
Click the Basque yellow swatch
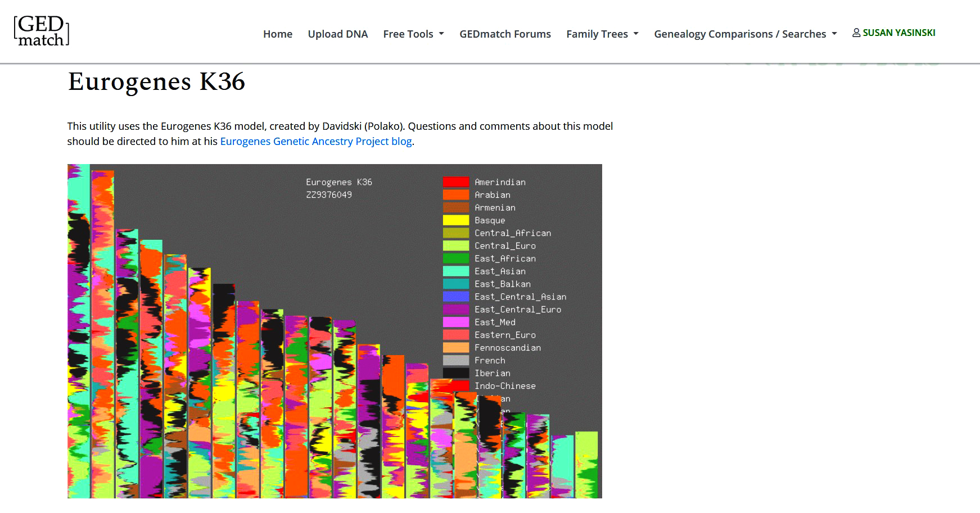[456, 220]
